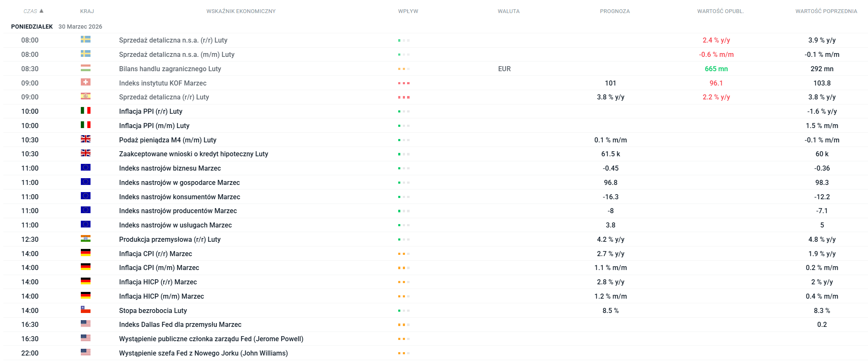Open Jerome Powell public speech event

pyautogui.click(x=211, y=339)
